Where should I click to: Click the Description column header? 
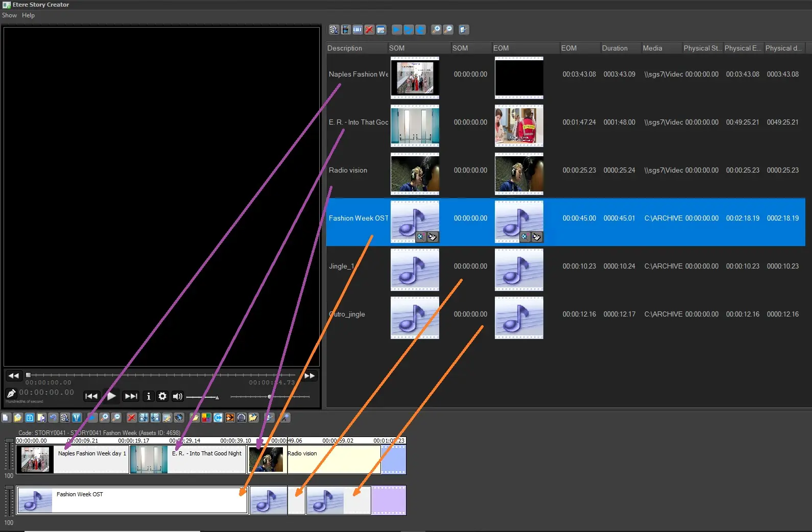pos(345,48)
